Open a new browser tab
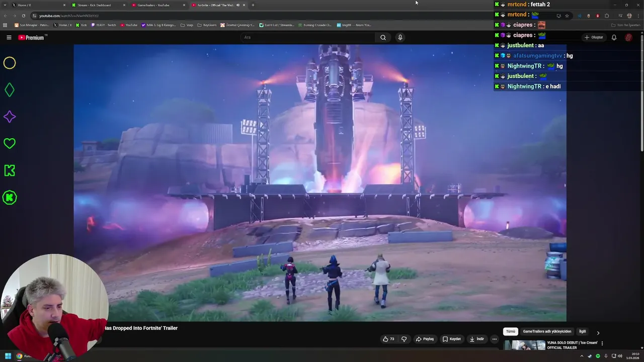Image resolution: width=644 pixels, height=362 pixels. click(x=253, y=5)
